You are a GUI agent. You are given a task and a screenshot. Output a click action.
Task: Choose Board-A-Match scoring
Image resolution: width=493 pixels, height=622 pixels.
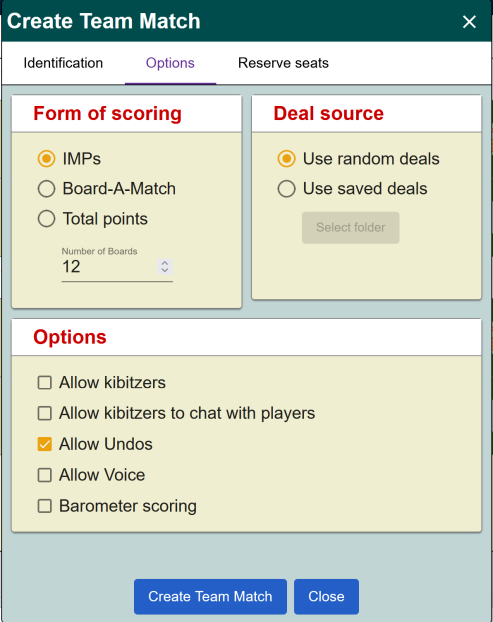[x=46, y=189]
